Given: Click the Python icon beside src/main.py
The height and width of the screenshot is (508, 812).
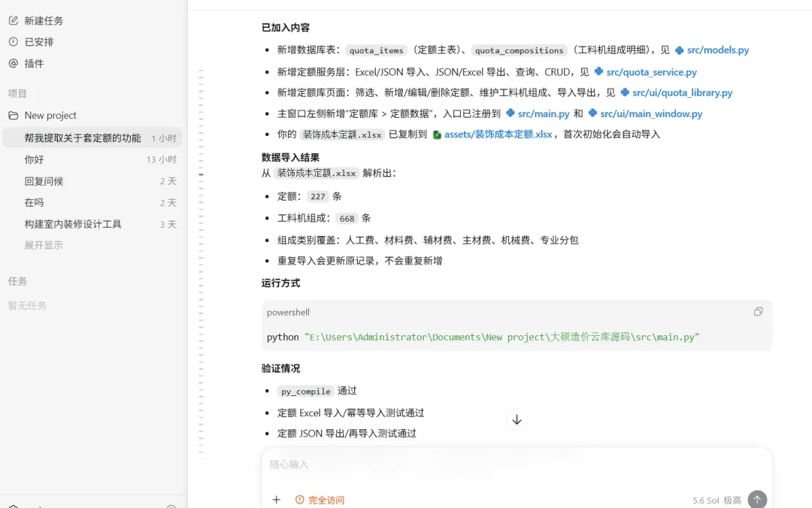Looking at the screenshot, I should (x=510, y=113).
